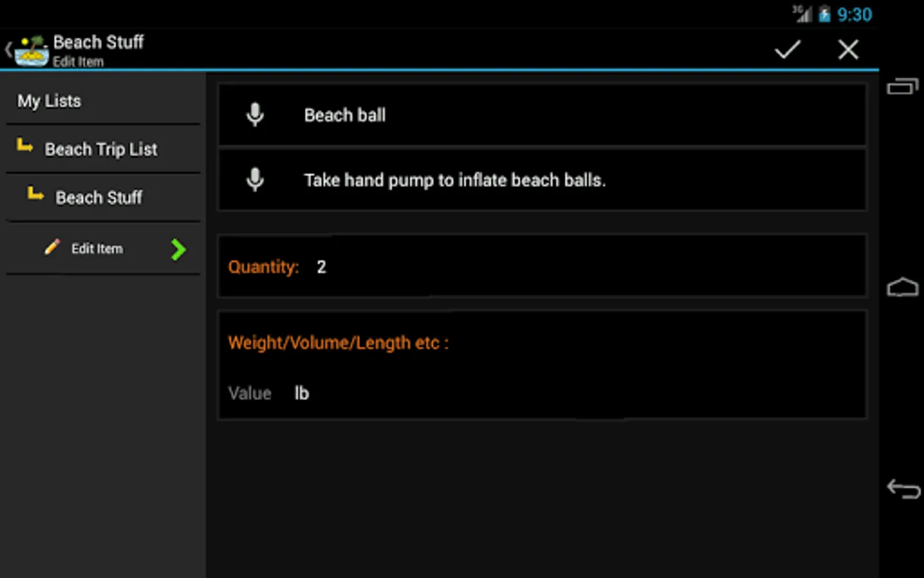Confirm edits with the checkmark button
This screenshot has height=578, width=924.
[787, 49]
